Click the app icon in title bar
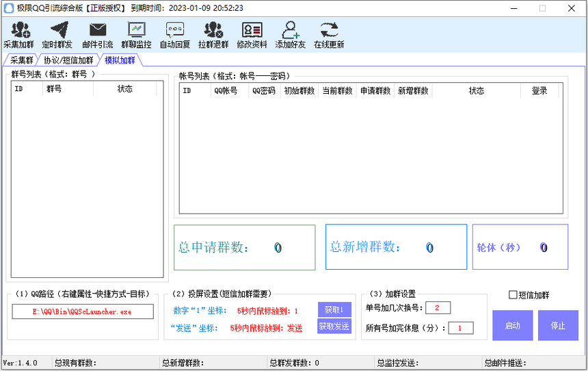The image size is (588, 371). coord(9,8)
